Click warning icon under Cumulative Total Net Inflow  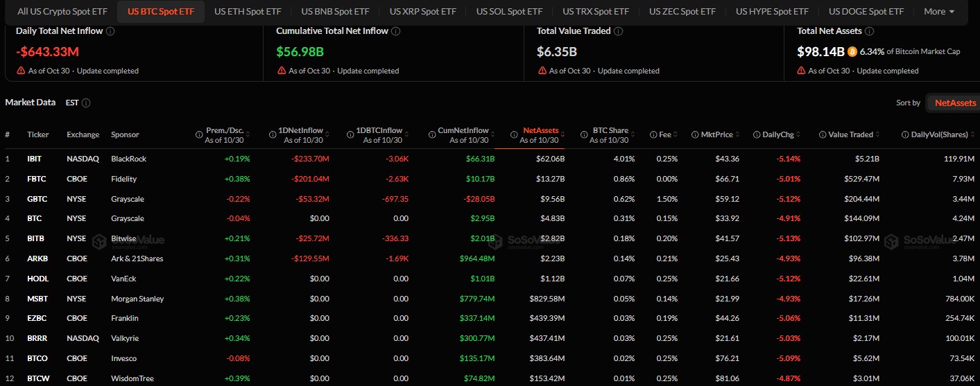click(281, 71)
